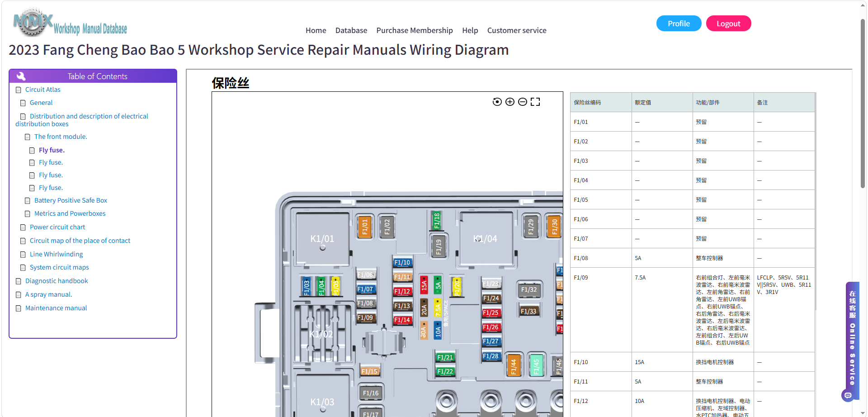Open System circuit maps
Screen dimensions: 868x417
[x=59, y=267]
